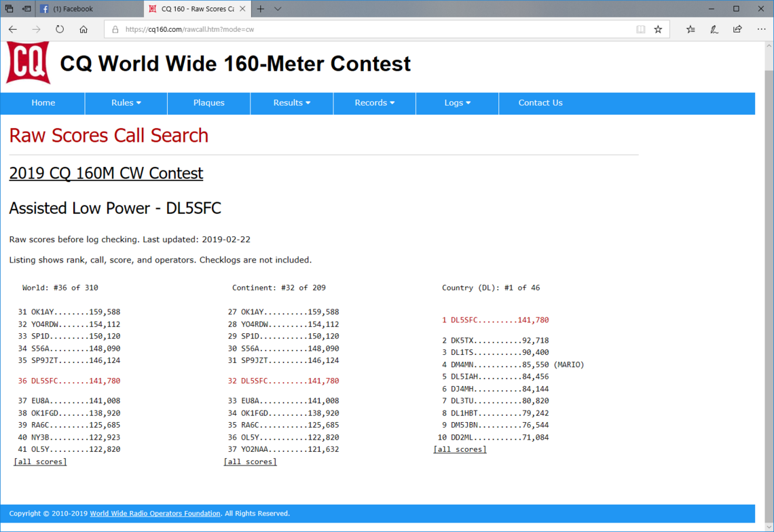This screenshot has height=532, width=774.
Task: Click the tabs set aside icon
Action: [10, 9]
